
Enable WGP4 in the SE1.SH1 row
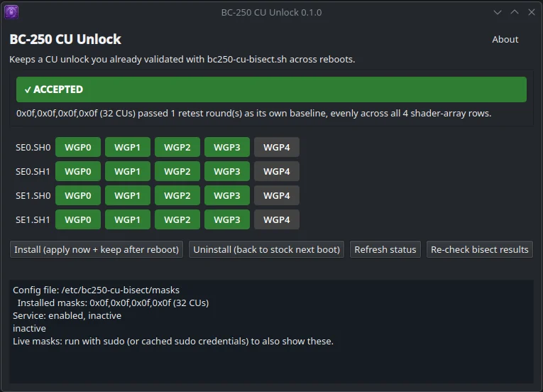(277, 219)
